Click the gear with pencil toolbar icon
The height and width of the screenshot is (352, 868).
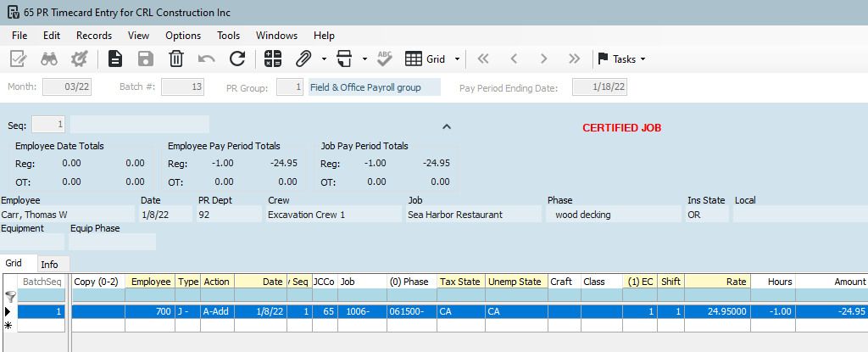tap(81, 59)
